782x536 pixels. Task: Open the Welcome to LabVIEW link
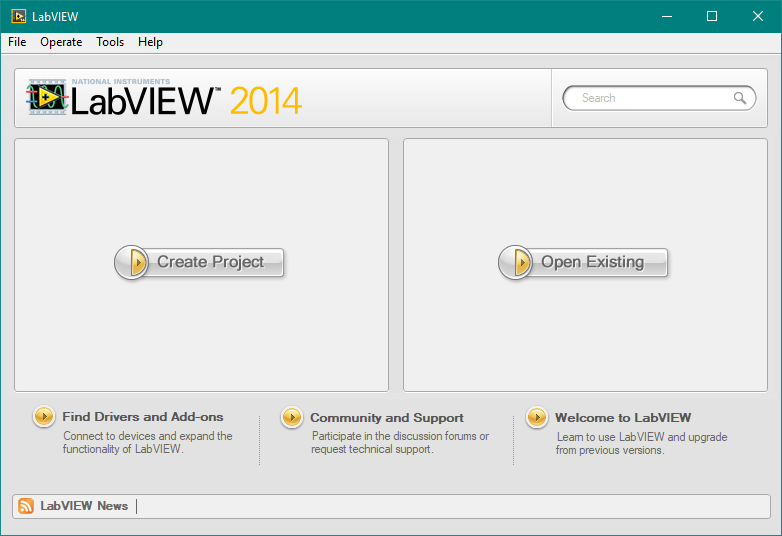coord(623,418)
